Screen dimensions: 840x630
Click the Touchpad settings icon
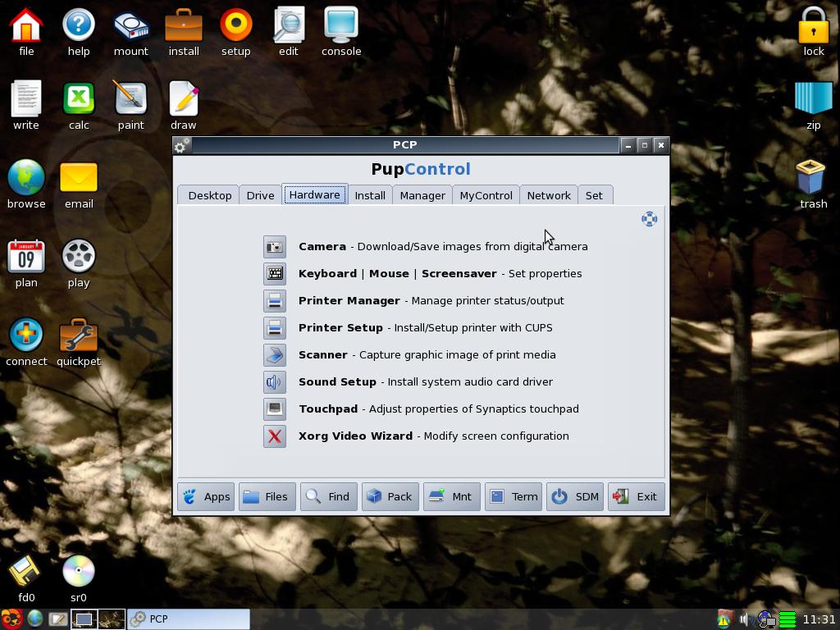pyautogui.click(x=274, y=409)
